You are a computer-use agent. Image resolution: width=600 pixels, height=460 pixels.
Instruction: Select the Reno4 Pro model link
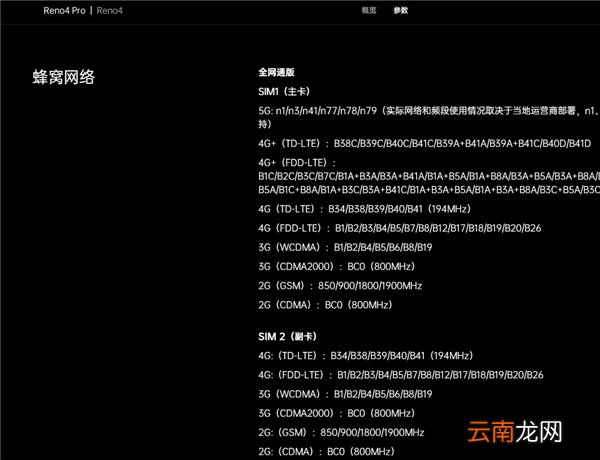point(64,10)
